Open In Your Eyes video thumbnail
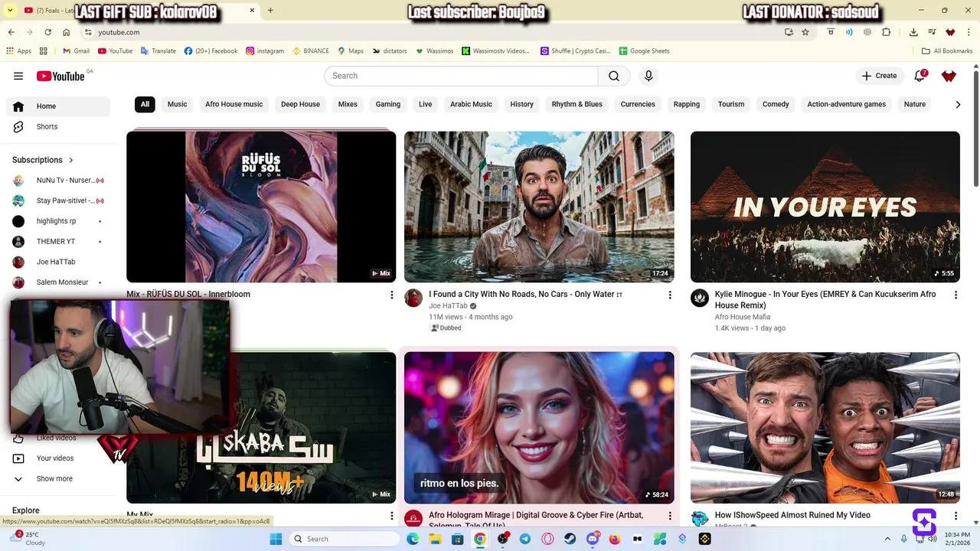Image resolution: width=980 pixels, height=551 pixels. coord(825,207)
